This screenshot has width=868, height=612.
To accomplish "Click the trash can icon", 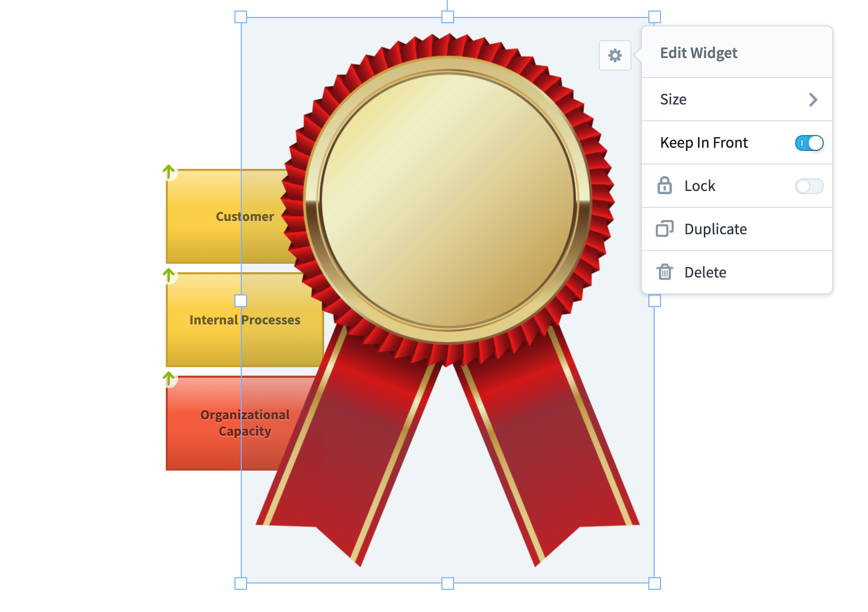I will pos(665,272).
